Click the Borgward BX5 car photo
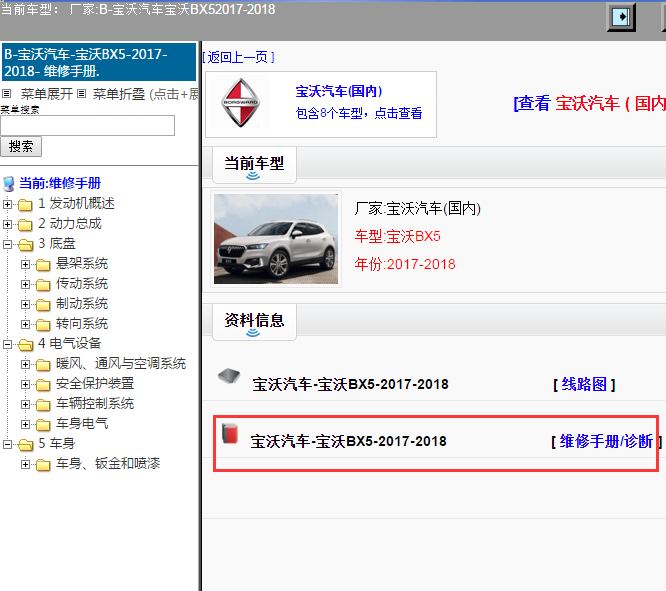The height and width of the screenshot is (591, 666). (x=276, y=239)
